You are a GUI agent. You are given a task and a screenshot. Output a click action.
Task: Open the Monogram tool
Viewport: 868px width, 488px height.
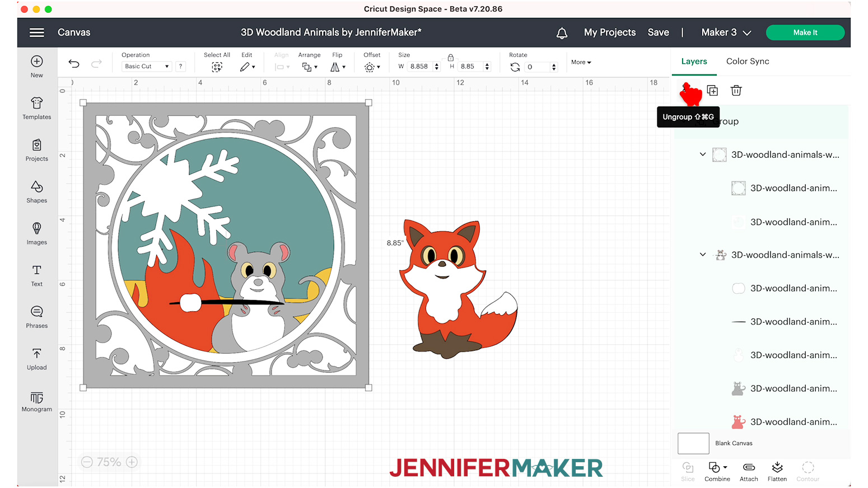(37, 401)
